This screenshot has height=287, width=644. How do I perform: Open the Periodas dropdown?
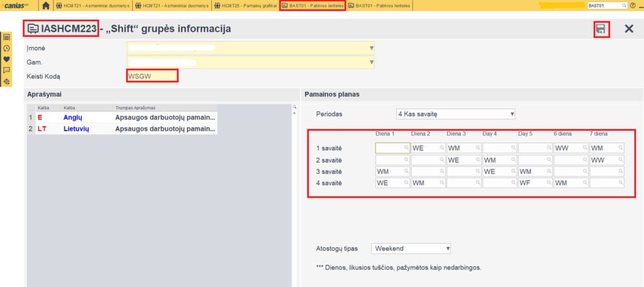coord(512,114)
